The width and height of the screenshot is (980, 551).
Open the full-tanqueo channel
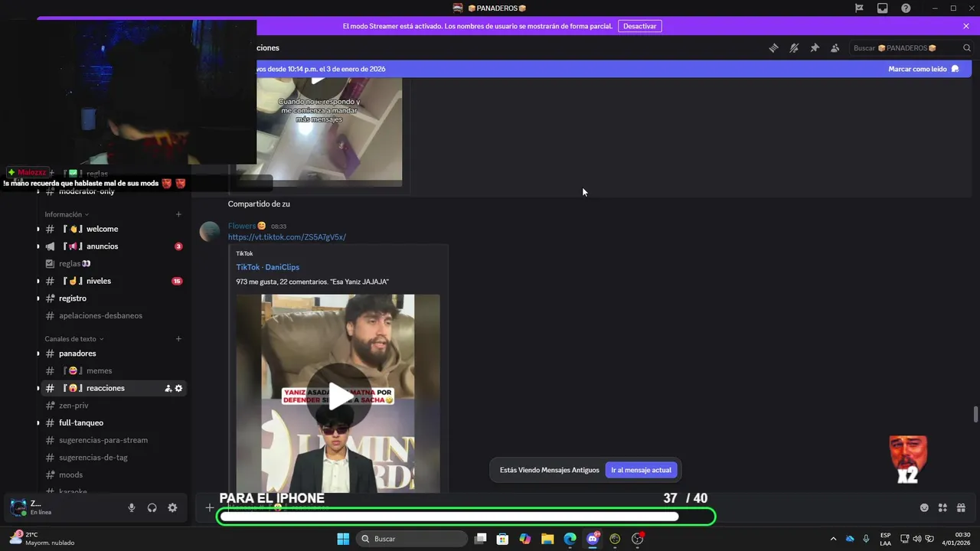tap(113, 422)
